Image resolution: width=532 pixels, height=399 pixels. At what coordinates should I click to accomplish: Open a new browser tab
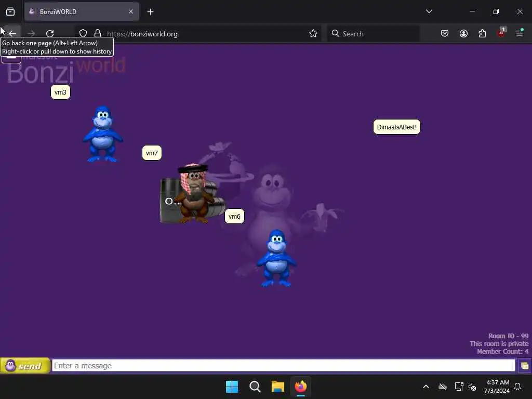[150, 12]
